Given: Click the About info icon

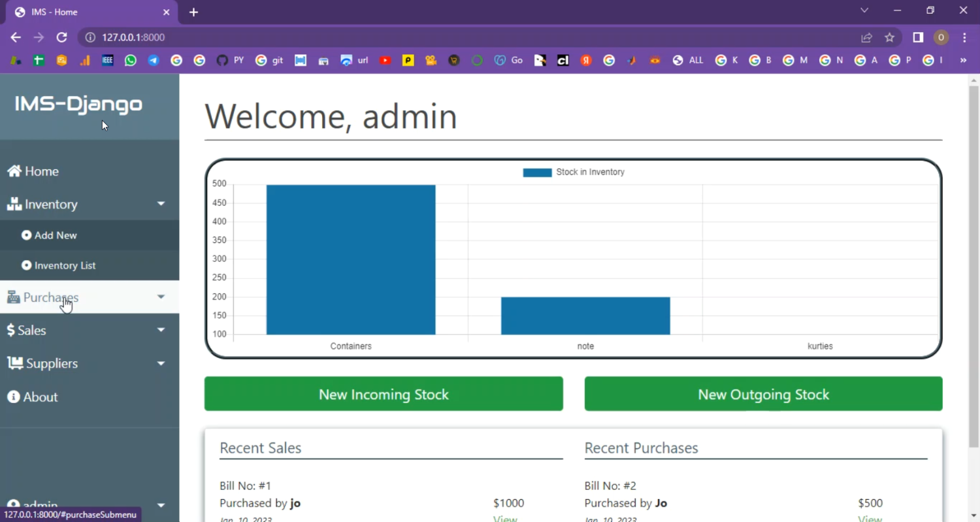Looking at the screenshot, I should point(14,397).
